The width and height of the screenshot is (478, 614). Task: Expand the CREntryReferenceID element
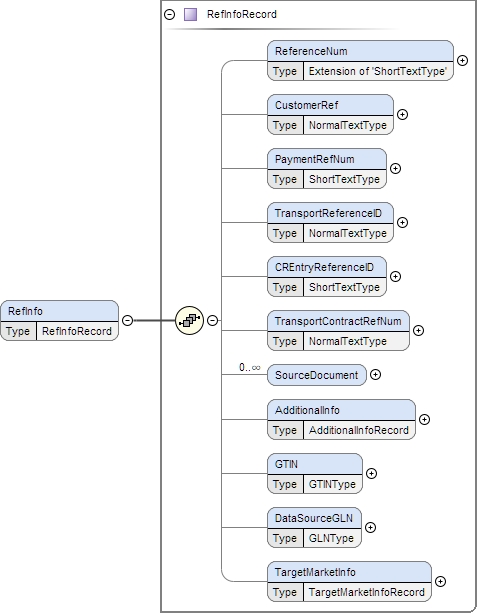coord(395,276)
